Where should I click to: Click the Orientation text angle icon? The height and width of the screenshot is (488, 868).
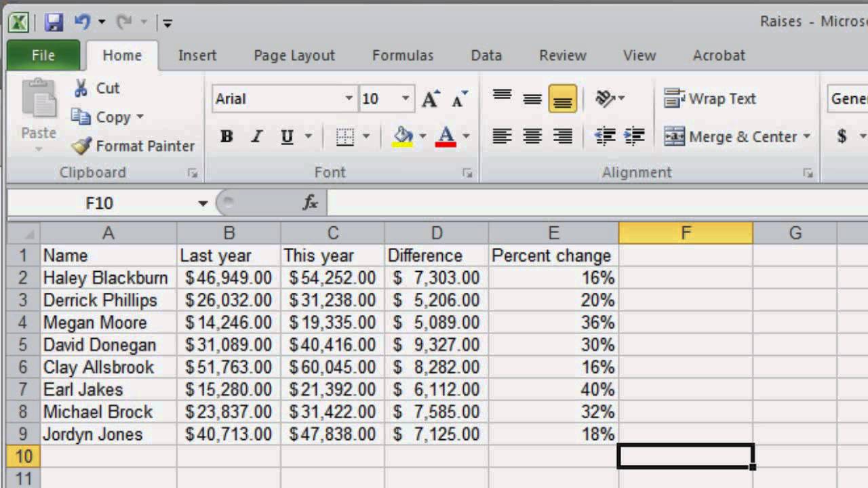click(605, 99)
